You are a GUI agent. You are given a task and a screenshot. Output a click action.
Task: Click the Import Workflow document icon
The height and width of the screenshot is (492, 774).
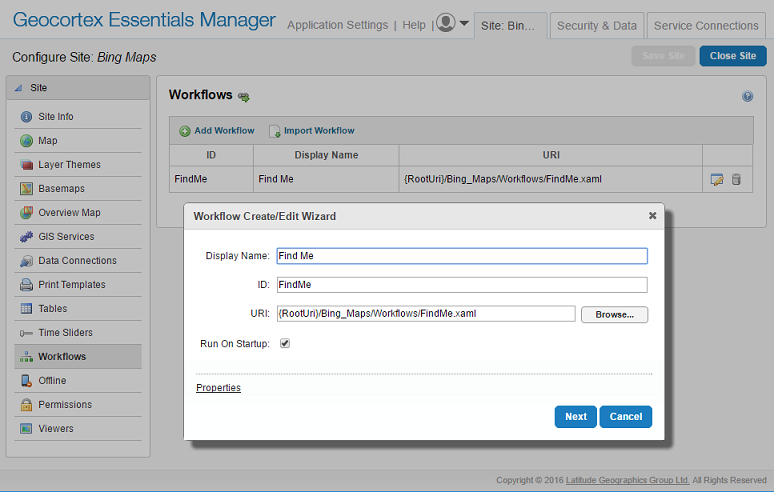274,131
